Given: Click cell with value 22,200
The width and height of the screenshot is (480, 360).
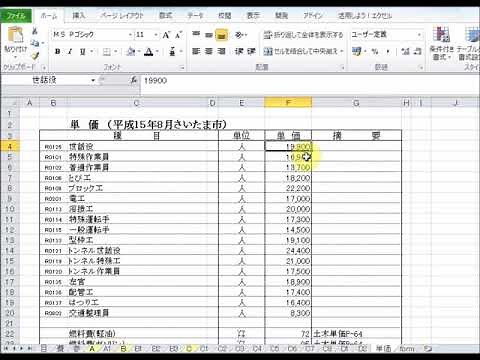Looking at the screenshot, I should pyautogui.click(x=288, y=188).
